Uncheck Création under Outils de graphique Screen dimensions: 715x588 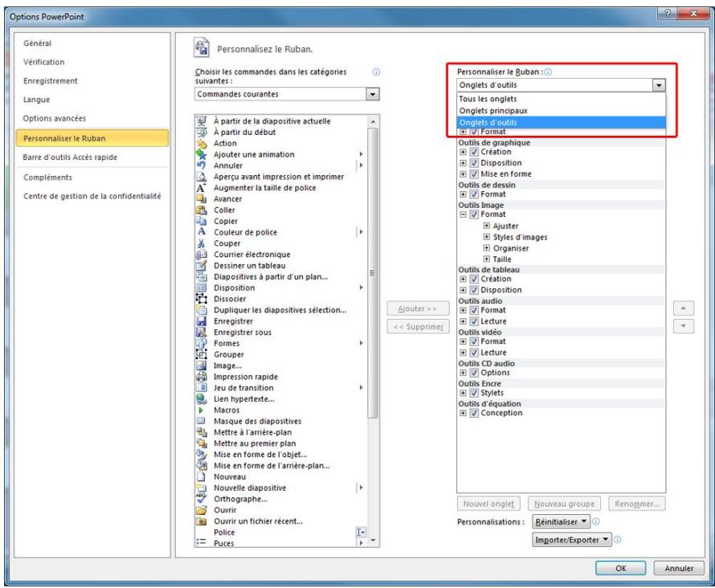pos(474,152)
